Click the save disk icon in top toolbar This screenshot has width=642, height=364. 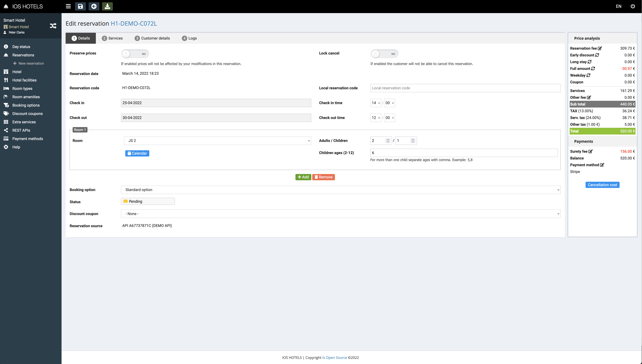80,6
